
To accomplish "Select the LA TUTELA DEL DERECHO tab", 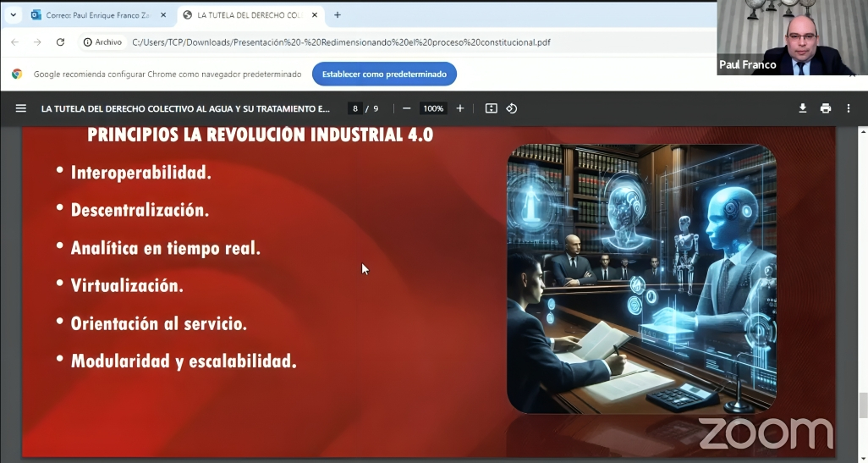I will [x=245, y=15].
